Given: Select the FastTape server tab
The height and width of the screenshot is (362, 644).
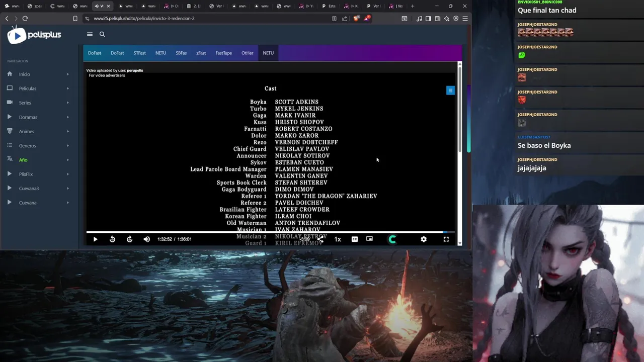Looking at the screenshot, I should point(223,53).
